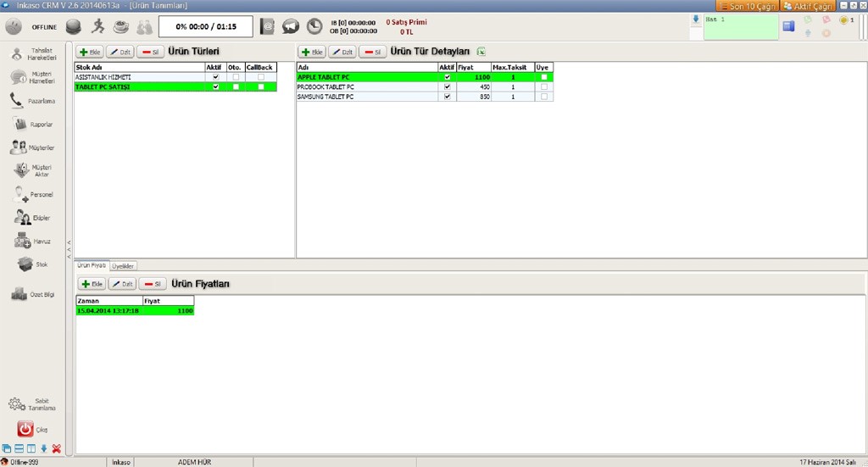Screen dimensions: 868x467
Task: Click the Excel export icon beside Ürün Tür Detayları
Action: click(481, 52)
